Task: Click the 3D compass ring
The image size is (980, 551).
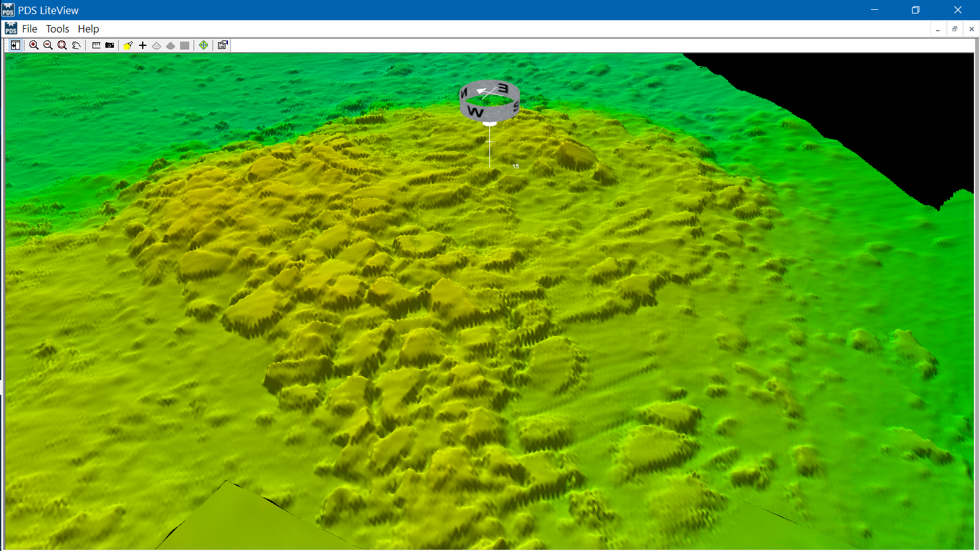Action: point(489,101)
